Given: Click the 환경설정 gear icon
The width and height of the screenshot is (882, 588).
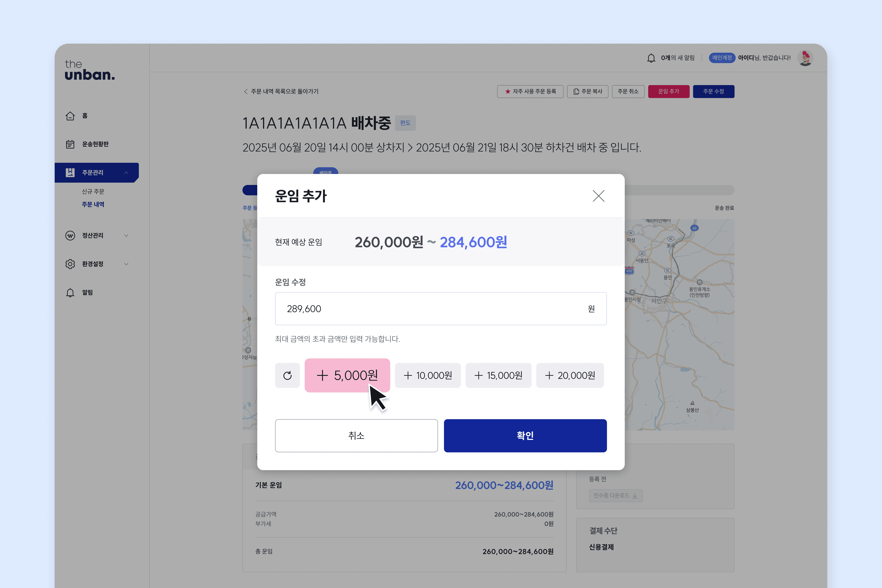Looking at the screenshot, I should pyautogui.click(x=70, y=264).
